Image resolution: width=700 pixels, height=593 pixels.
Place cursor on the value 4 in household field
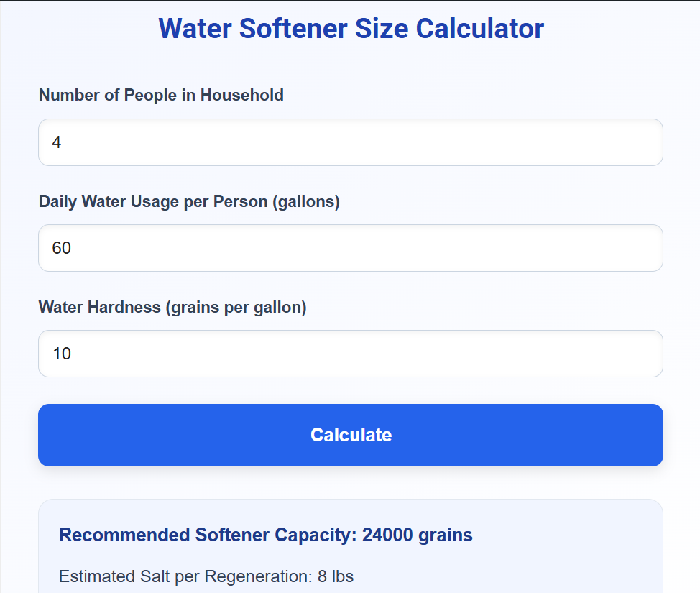tap(57, 142)
